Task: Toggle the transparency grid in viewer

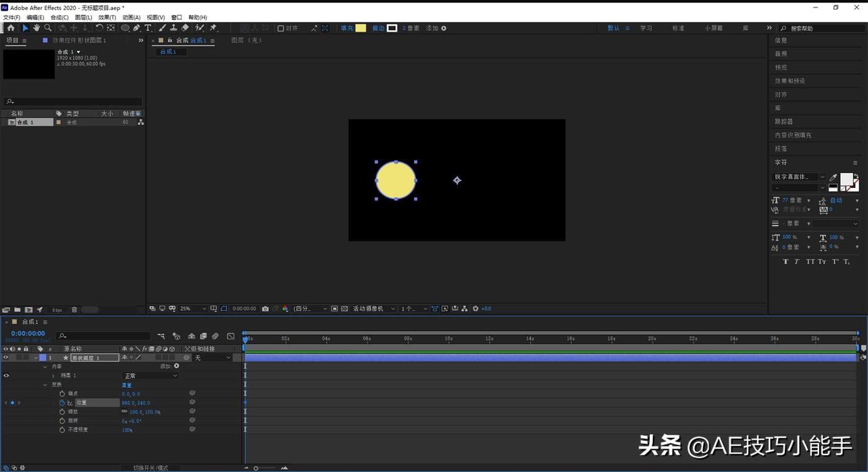Action: (344, 308)
